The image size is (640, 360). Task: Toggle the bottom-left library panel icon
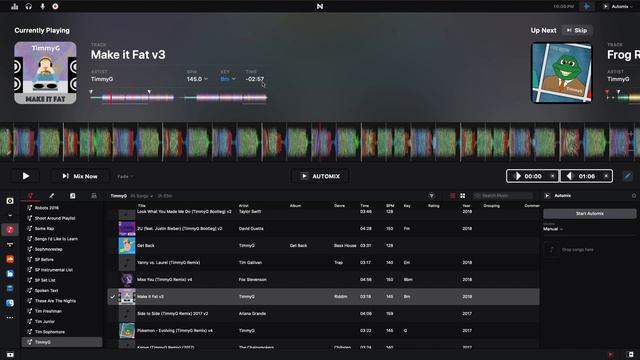coord(10,355)
